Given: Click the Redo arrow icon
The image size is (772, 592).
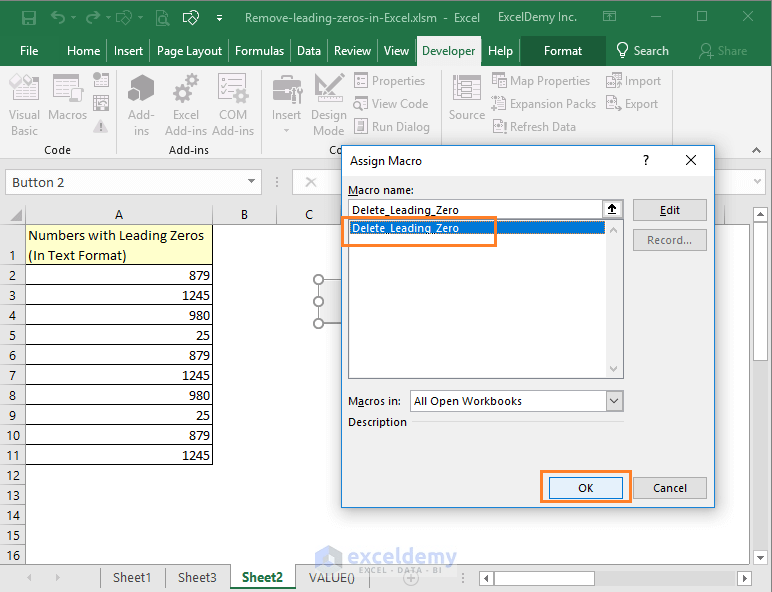Looking at the screenshot, I should 93,18.
